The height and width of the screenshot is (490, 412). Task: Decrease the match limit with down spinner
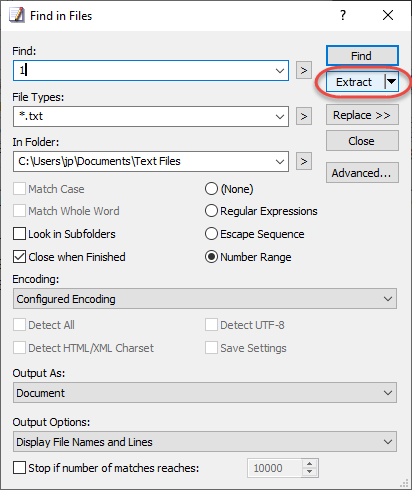(x=310, y=472)
